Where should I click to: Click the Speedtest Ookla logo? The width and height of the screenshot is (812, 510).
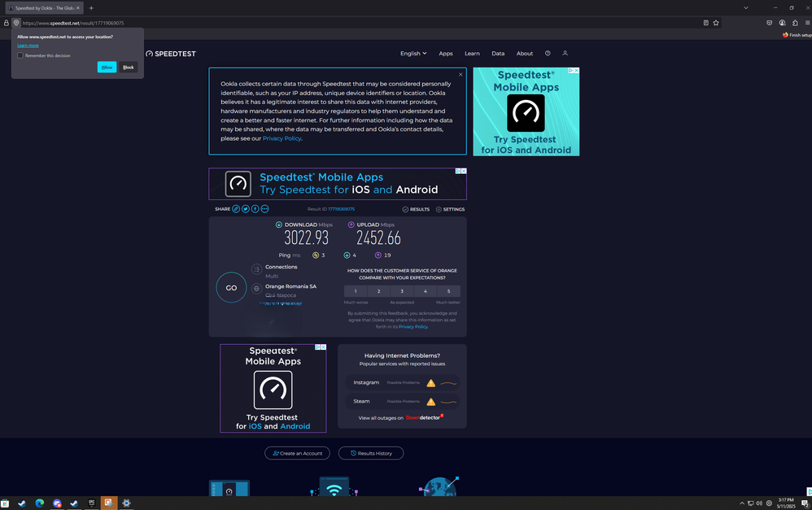click(x=170, y=53)
